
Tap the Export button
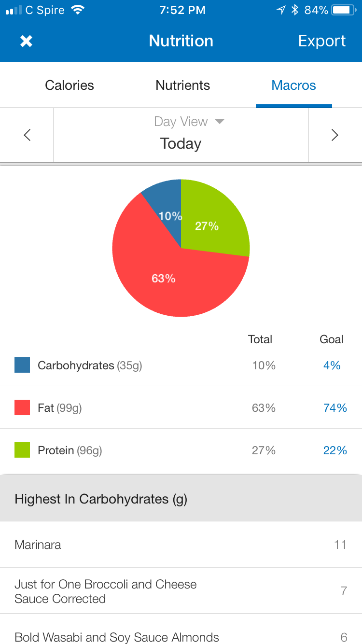[x=322, y=41]
